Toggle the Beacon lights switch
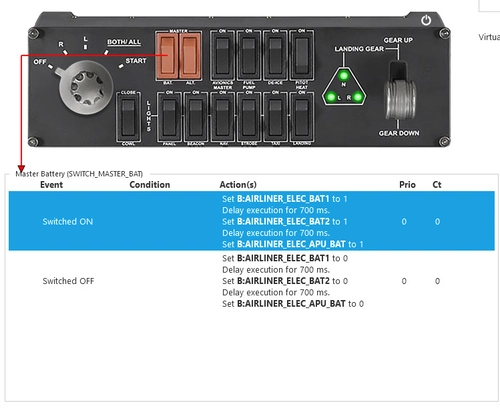The image size is (500, 419). (x=196, y=117)
